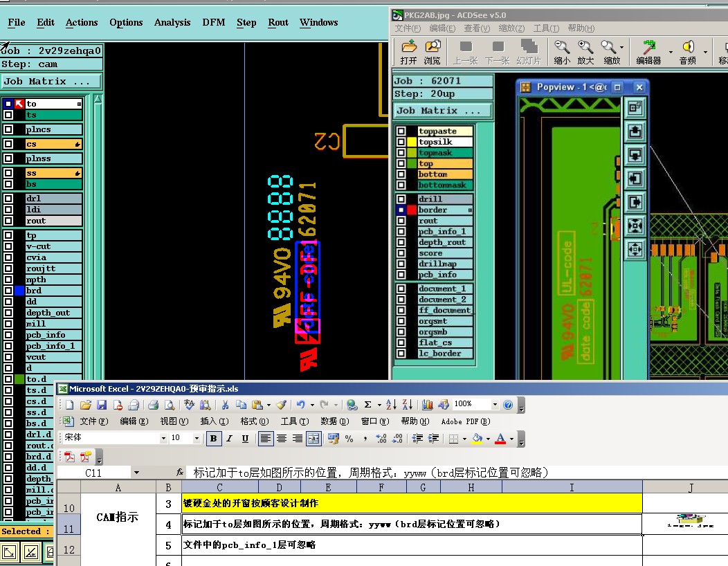Click Excel Copy icon
The image size is (728, 566).
241,405
